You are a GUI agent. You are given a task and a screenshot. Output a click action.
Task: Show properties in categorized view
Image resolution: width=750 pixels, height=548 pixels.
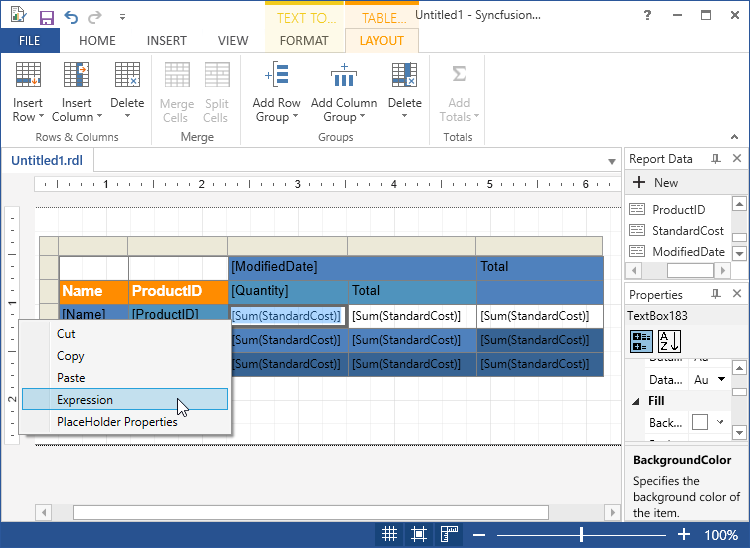640,341
